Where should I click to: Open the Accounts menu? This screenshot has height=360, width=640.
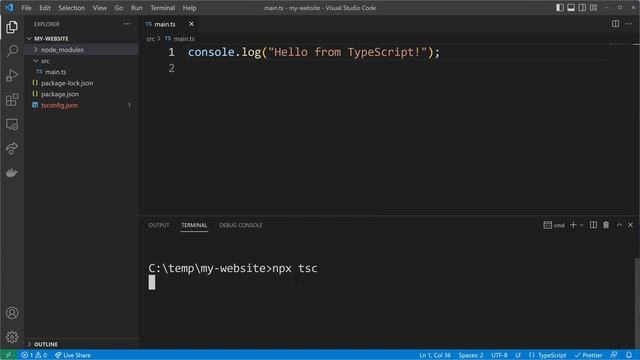point(12,313)
